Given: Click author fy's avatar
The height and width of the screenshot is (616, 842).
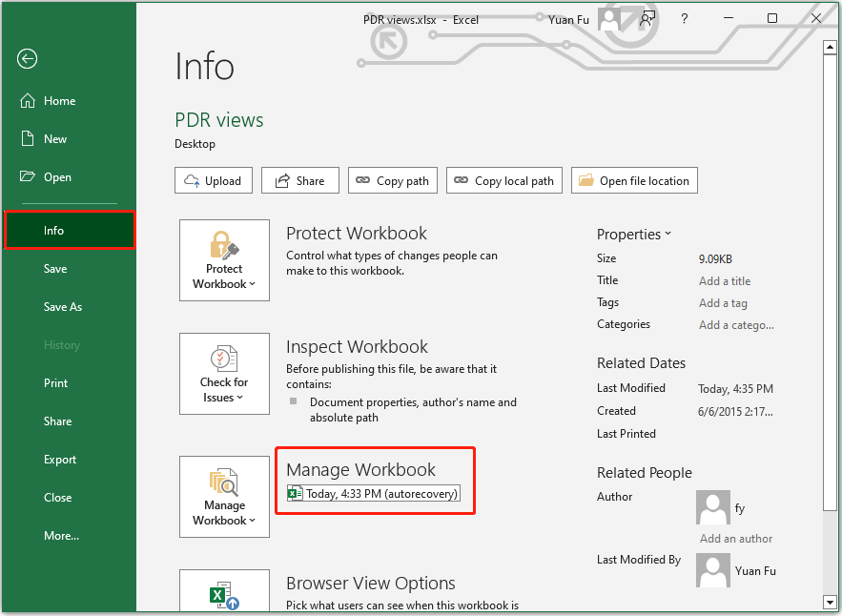Looking at the screenshot, I should pos(712,507).
